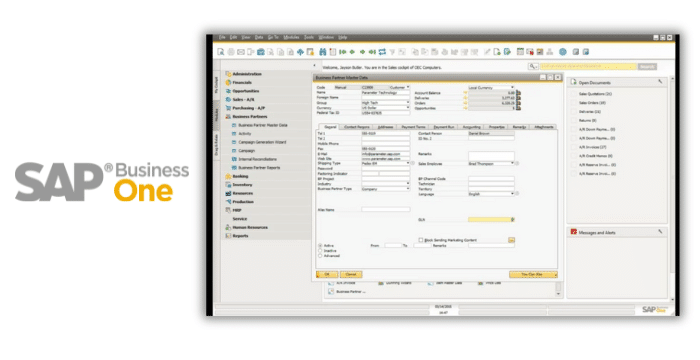Screen dimensions: 700x360
Task: Open the Human Resources module icon
Action: pyautogui.click(x=228, y=227)
